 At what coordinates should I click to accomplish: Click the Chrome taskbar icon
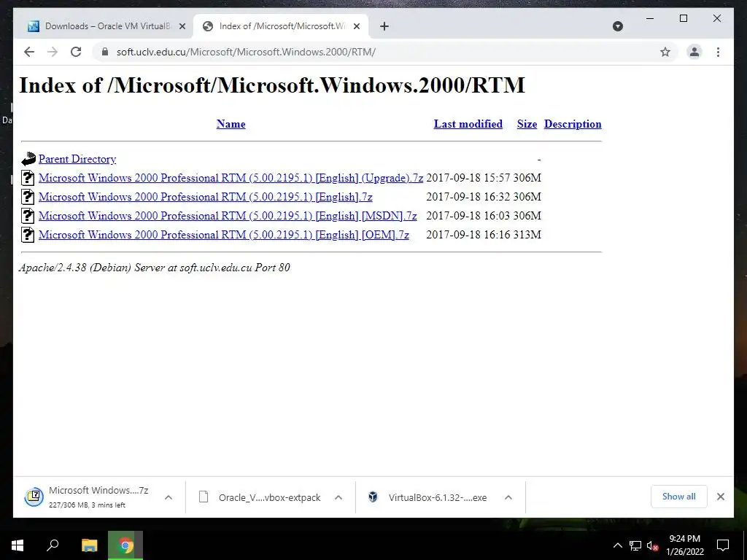coord(125,545)
